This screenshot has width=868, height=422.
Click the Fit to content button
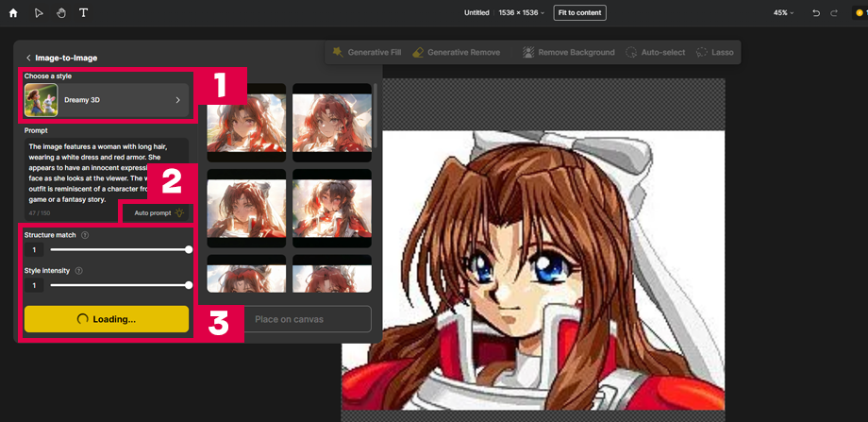coord(579,12)
